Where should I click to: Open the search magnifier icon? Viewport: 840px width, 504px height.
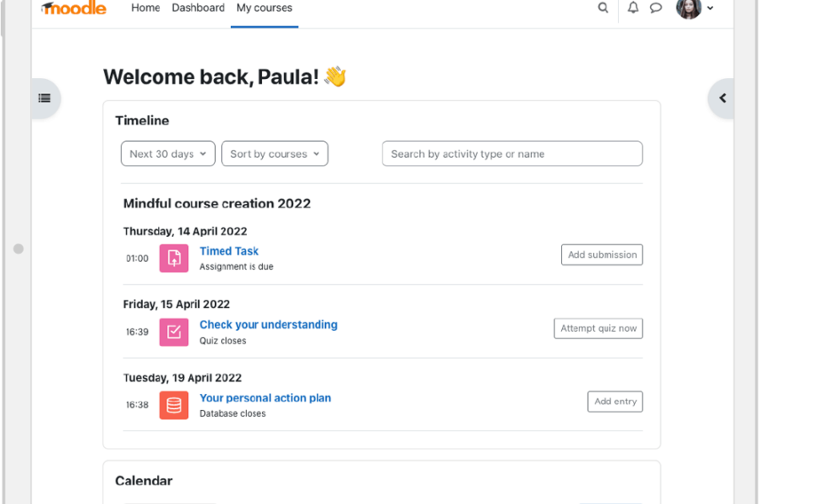pyautogui.click(x=603, y=8)
